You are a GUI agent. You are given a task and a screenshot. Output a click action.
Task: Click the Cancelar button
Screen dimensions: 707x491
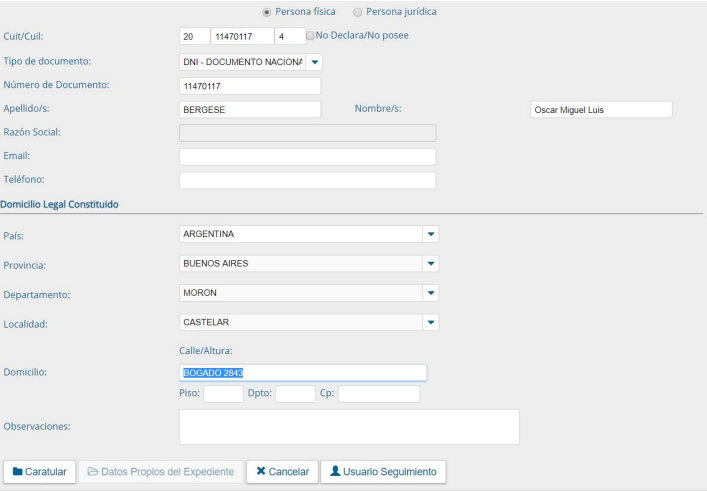pos(280,471)
